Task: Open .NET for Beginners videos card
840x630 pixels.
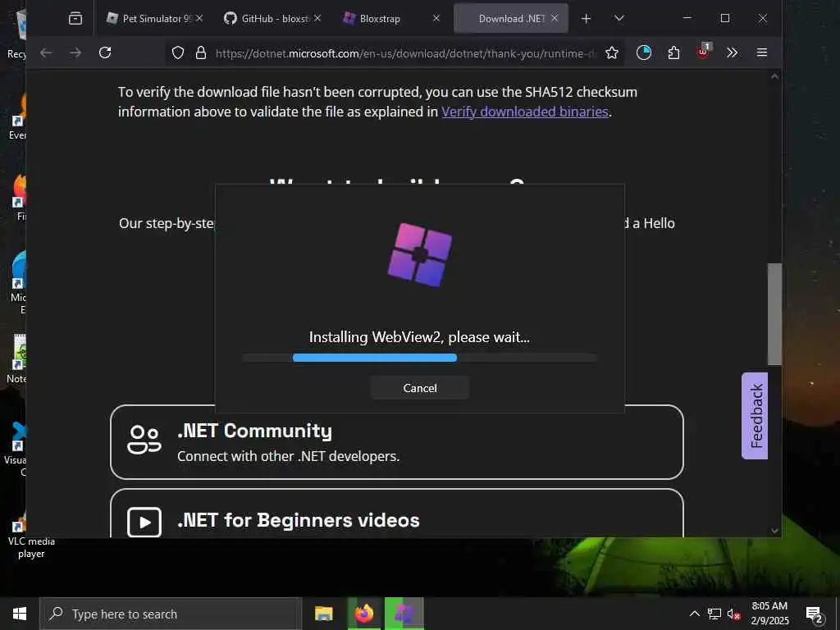Action: [x=396, y=514]
